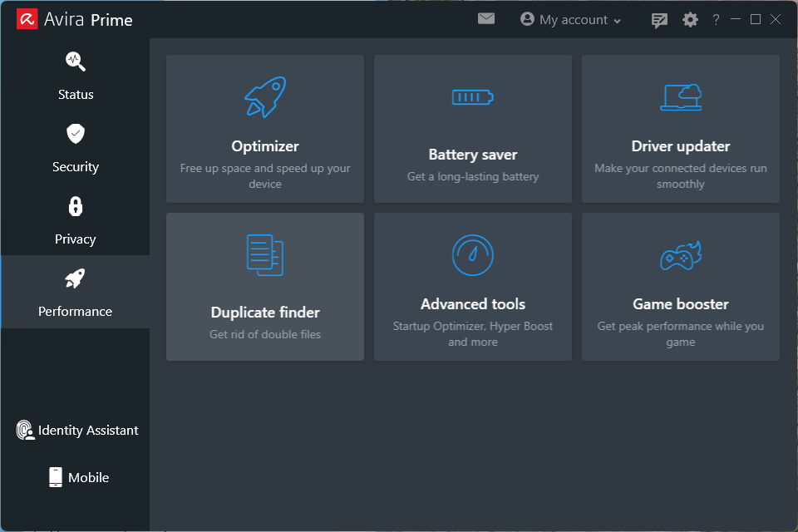Select the Performance label in sidebar

76,312
